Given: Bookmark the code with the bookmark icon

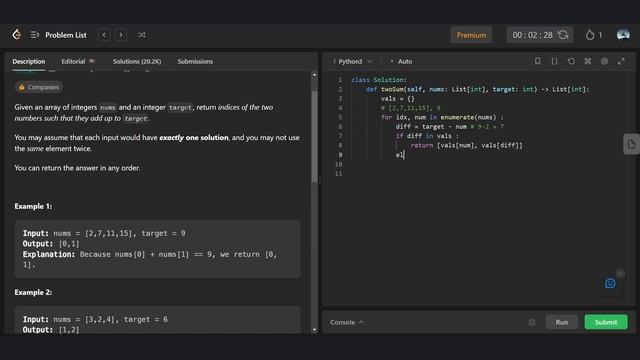Looking at the screenshot, I should click(538, 61).
